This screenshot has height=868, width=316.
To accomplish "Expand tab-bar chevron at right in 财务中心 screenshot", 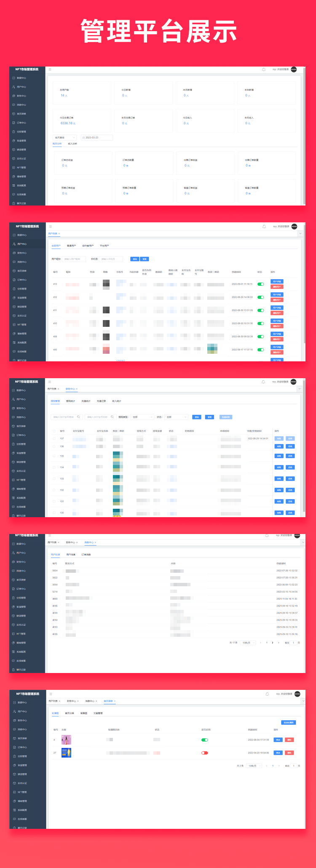I will [300, 389].
